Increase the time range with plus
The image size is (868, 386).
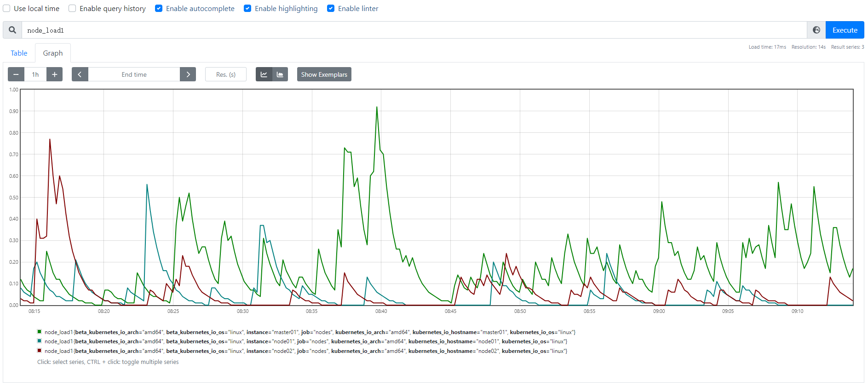[54, 74]
